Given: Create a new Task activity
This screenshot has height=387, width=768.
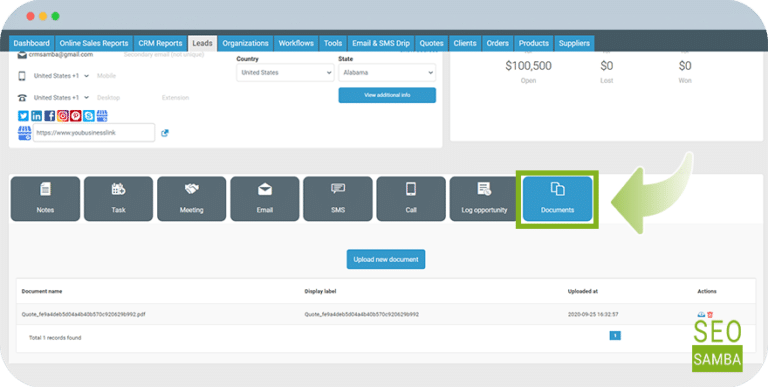Looking at the screenshot, I should [x=118, y=199].
